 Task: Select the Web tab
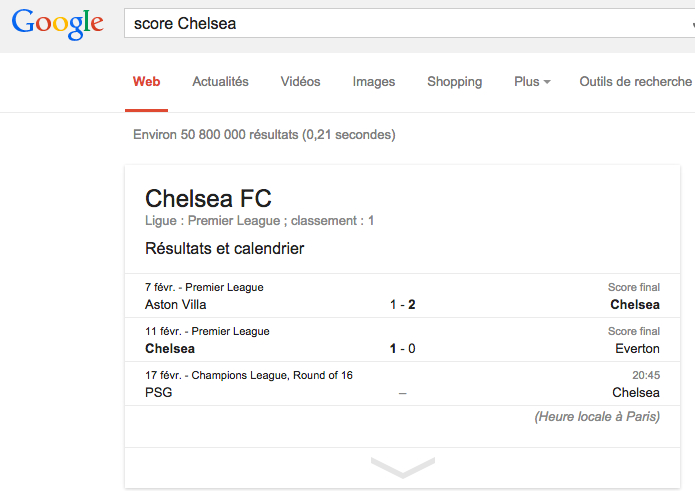pos(146,82)
